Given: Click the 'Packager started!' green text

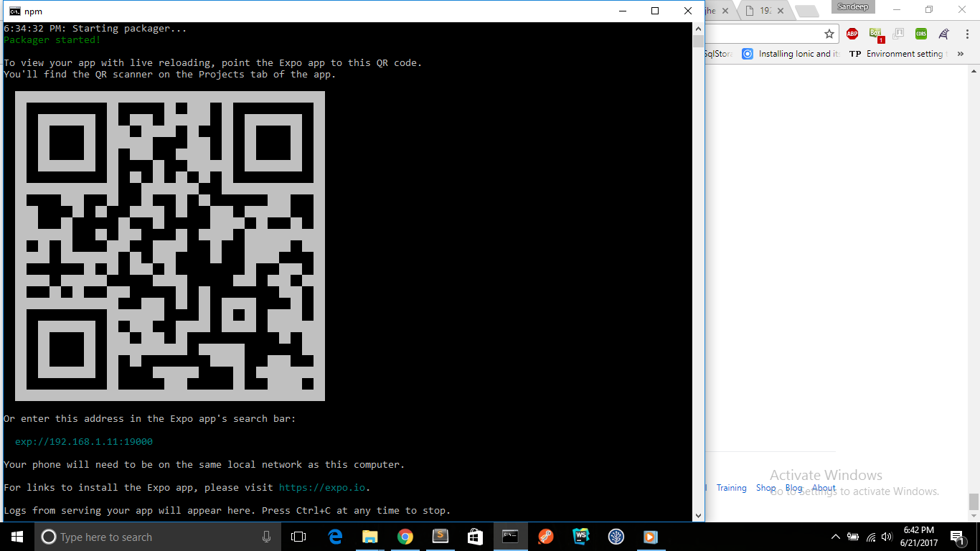Looking at the screenshot, I should [x=52, y=40].
